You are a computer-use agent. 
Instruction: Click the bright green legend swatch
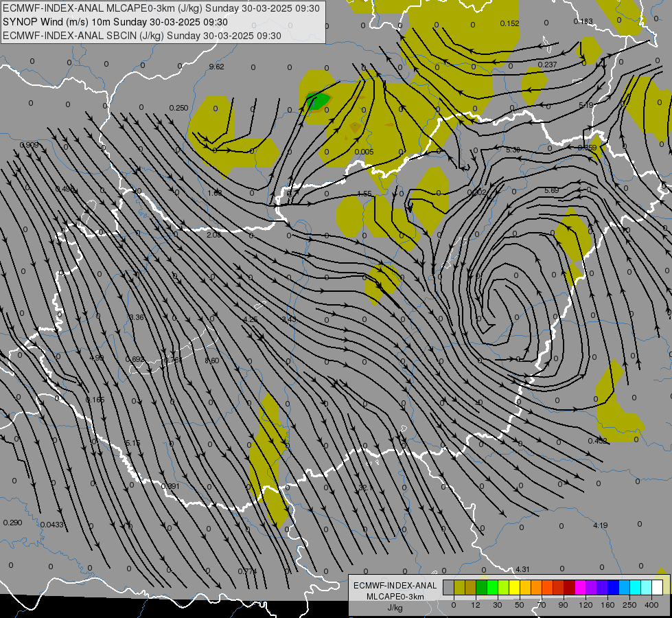coord(492,587)
